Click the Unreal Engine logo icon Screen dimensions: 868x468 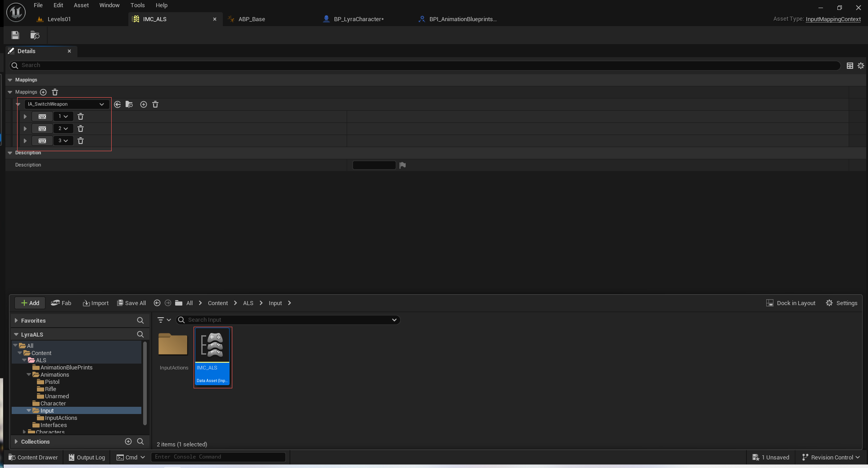tap(16, 12)
